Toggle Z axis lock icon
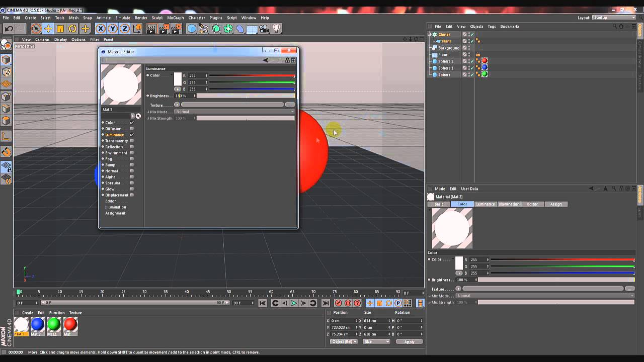 coord(125,29)
